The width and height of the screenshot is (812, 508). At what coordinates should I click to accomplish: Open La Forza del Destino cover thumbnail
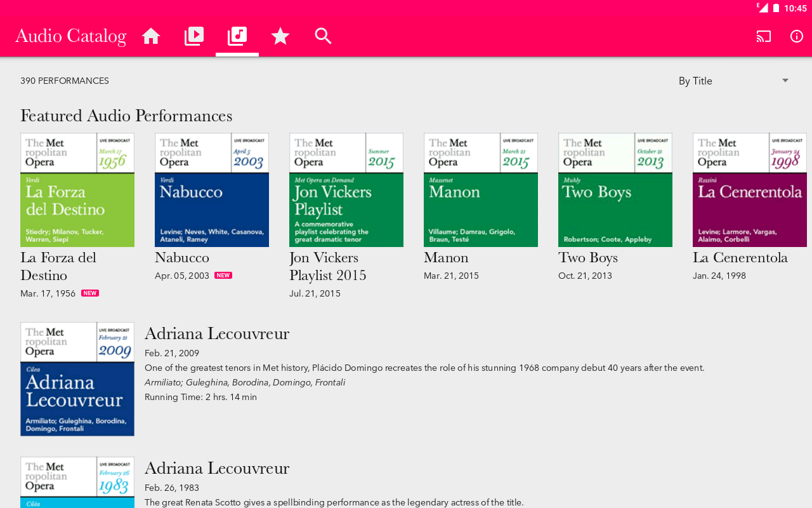[x=77, y=190]
